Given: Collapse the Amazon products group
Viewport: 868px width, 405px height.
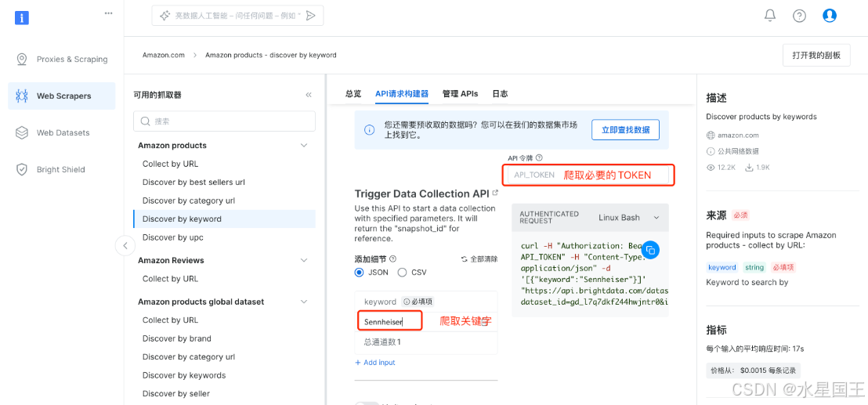Looking at the screenshot, I should coord(303,145).
